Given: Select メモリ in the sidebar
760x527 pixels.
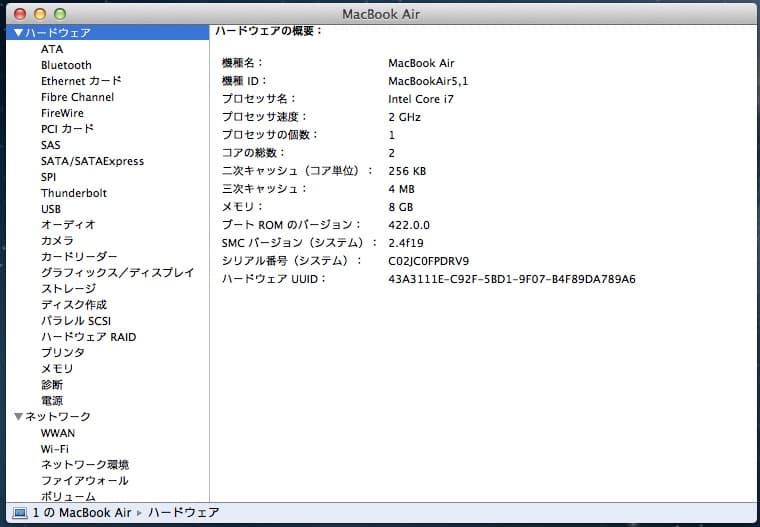Looking at the screenshot, I should [57, 368].
